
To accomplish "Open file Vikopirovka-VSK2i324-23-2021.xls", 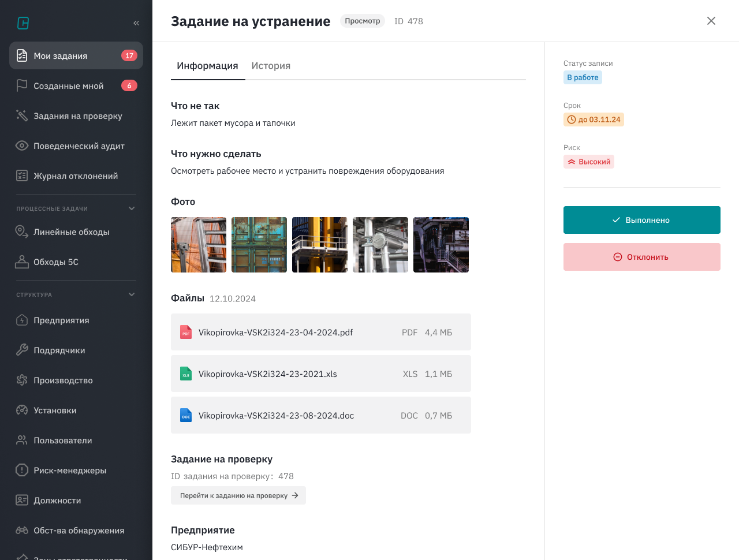I will 321,374.
